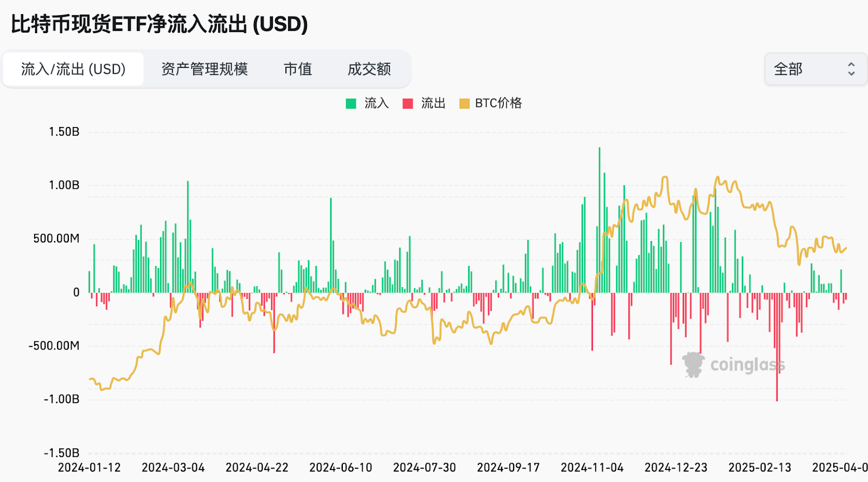Screen dimensions: 868x482
Task: Click the coinglass mascot logo icon
Action: pyautogui.click(x=693, y=364)
